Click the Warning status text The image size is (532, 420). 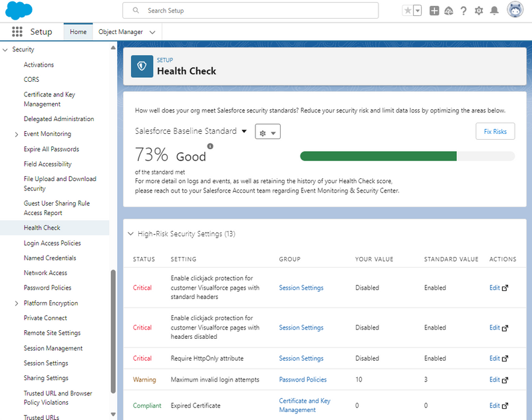[x=144, y=379]
